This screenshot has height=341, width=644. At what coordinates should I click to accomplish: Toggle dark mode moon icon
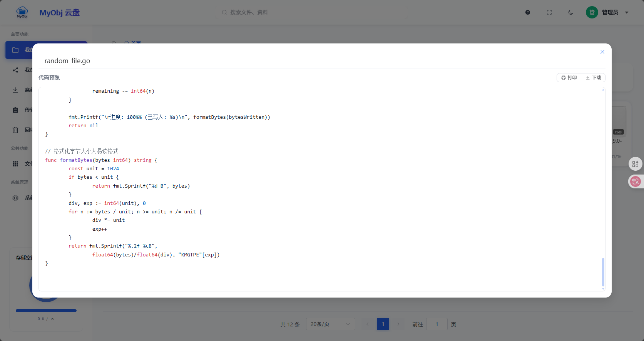(x=571, y=12)
